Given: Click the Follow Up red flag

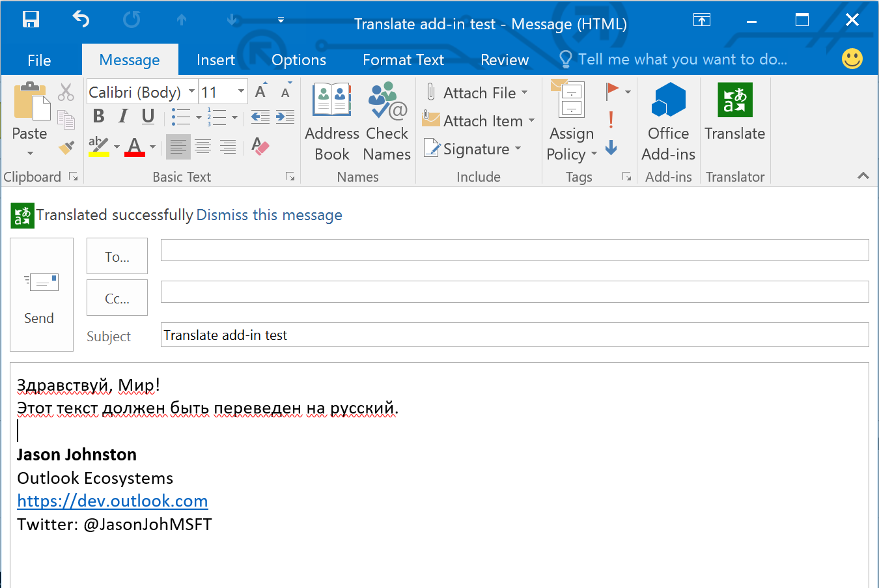Looking at the screenshot, I should [613, 92].
